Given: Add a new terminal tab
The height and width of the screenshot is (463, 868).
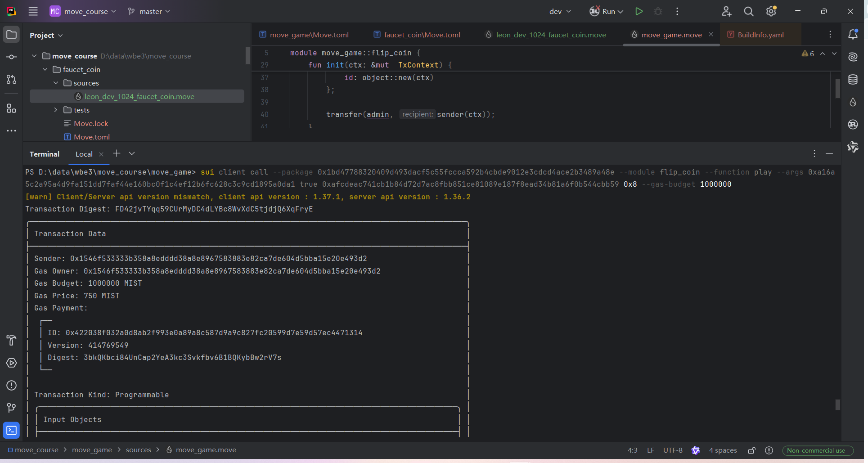Looking at the screenshot, I should (x=117, y=153).
